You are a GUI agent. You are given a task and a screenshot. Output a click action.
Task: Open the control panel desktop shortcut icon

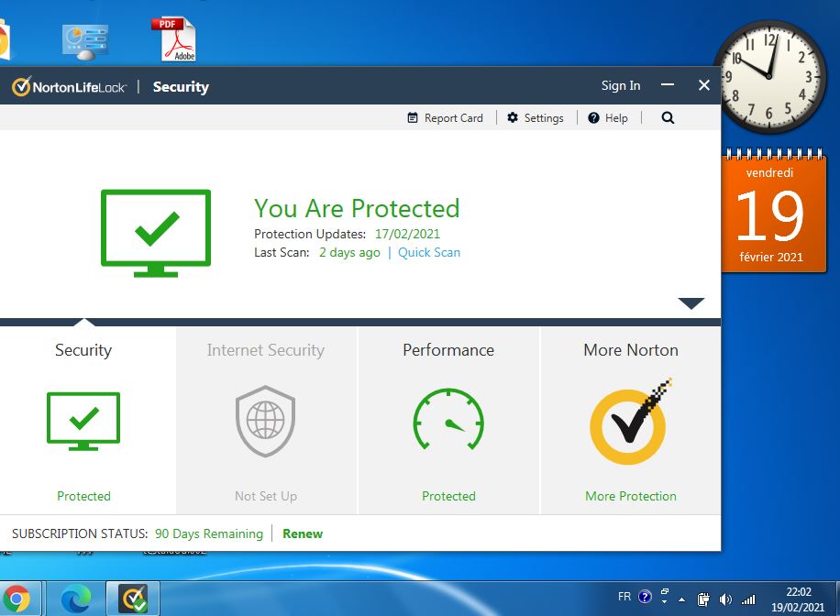[x=85, y=42]
